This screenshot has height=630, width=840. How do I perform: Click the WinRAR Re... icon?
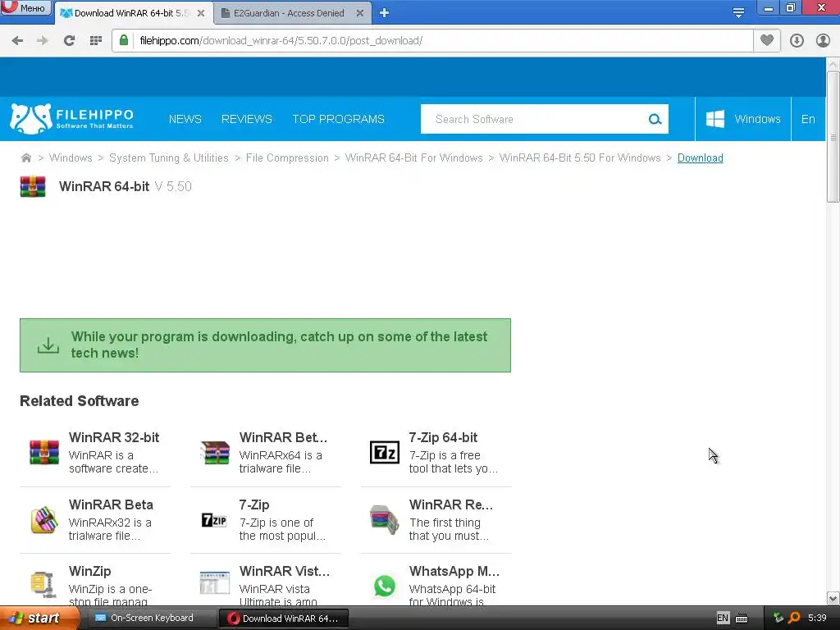385,519
